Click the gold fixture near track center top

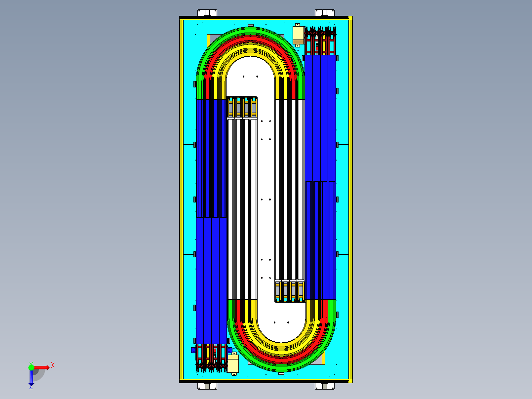[x=242, y=106]
